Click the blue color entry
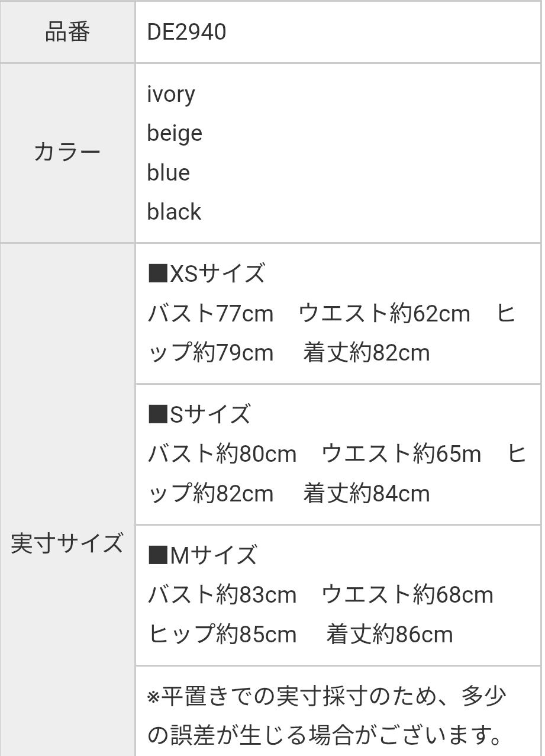The image size is (545, 756). click(169, 173)
